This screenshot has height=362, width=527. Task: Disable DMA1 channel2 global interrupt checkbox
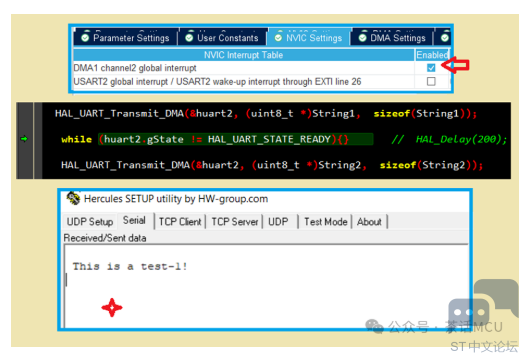point(431,68)
